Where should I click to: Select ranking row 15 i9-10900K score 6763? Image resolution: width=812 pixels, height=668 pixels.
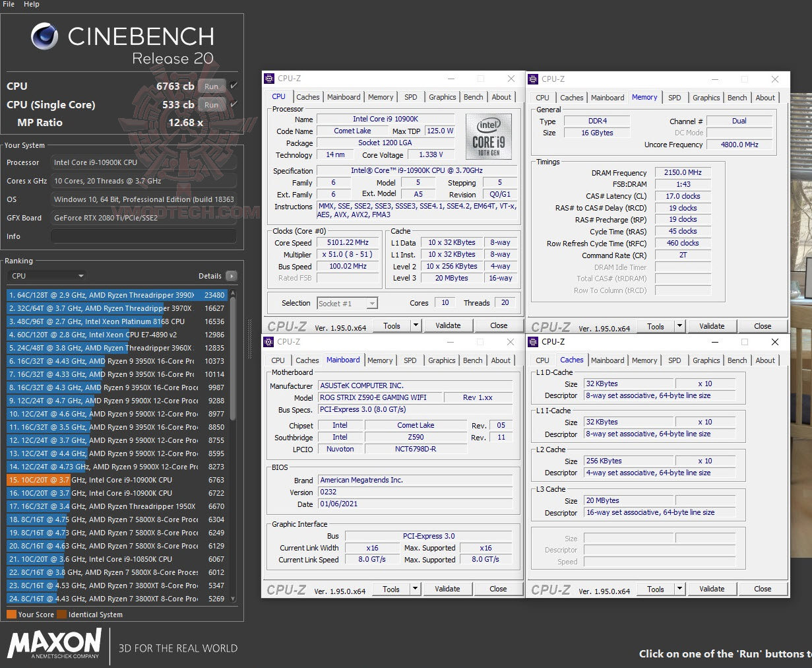pyautogui.click(x=117, y=480)
